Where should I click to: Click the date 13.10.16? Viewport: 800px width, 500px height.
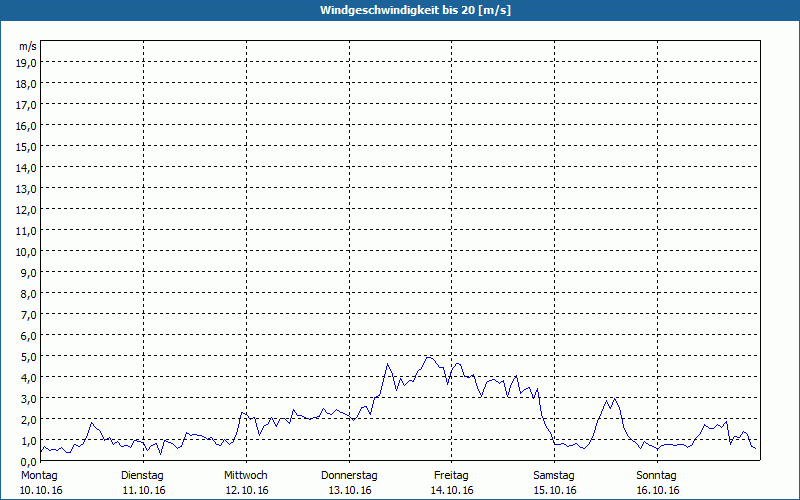click(350, 490)
